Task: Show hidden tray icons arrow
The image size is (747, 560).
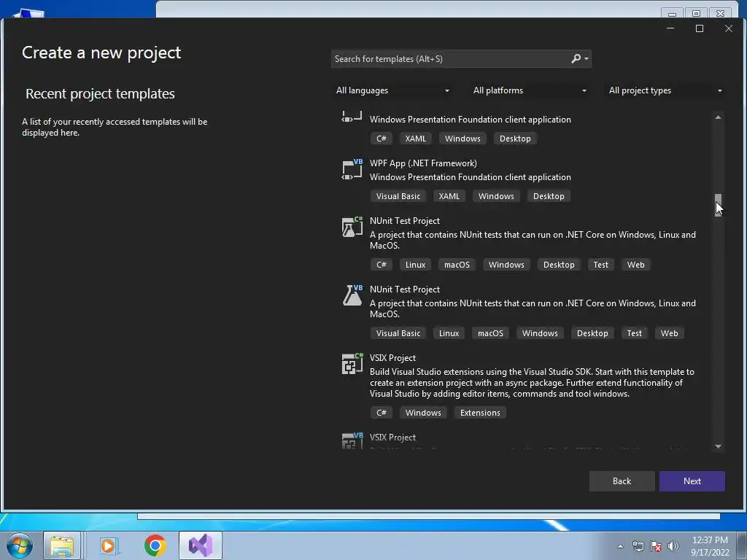Action: [x=620, y=546]
